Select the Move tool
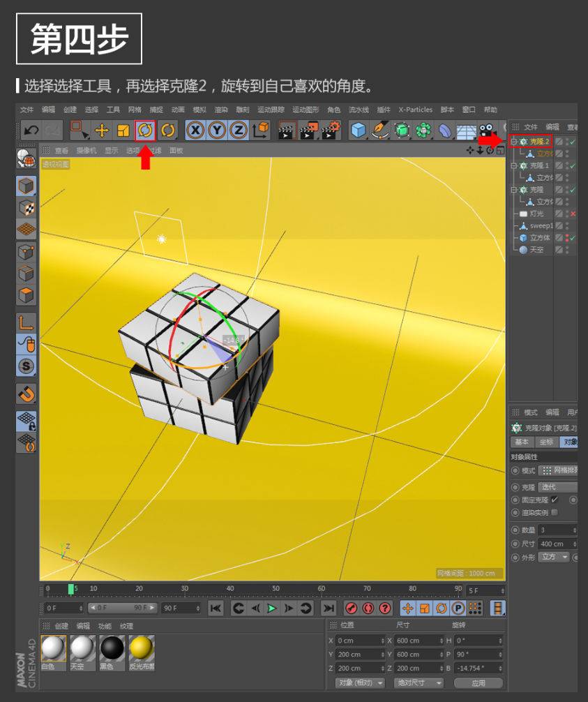 click(102, 130)
